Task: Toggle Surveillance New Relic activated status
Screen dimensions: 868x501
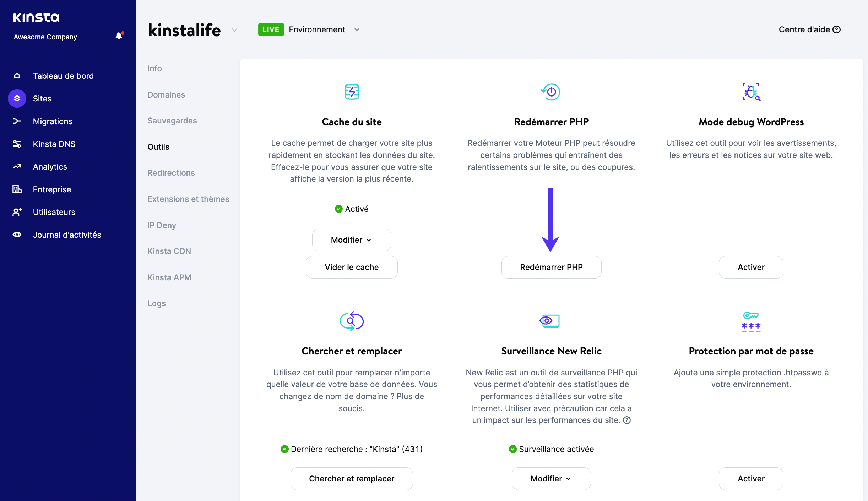Action: (x=551, y=478)
